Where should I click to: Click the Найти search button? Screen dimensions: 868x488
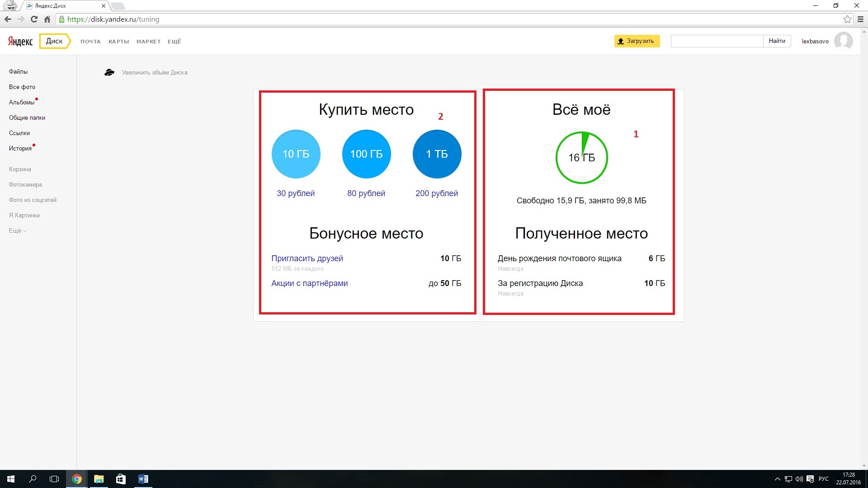pos(777,41)
